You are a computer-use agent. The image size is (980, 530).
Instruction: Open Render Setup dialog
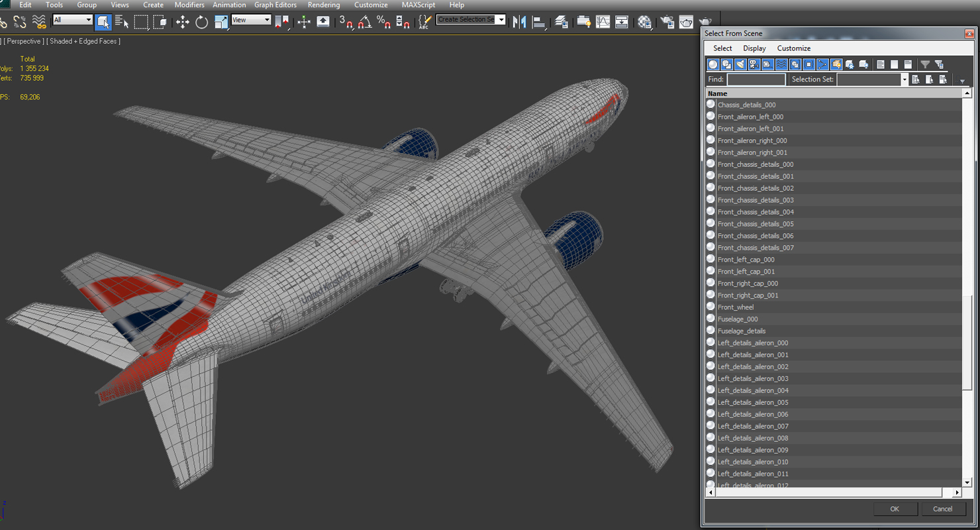[667, 22]
